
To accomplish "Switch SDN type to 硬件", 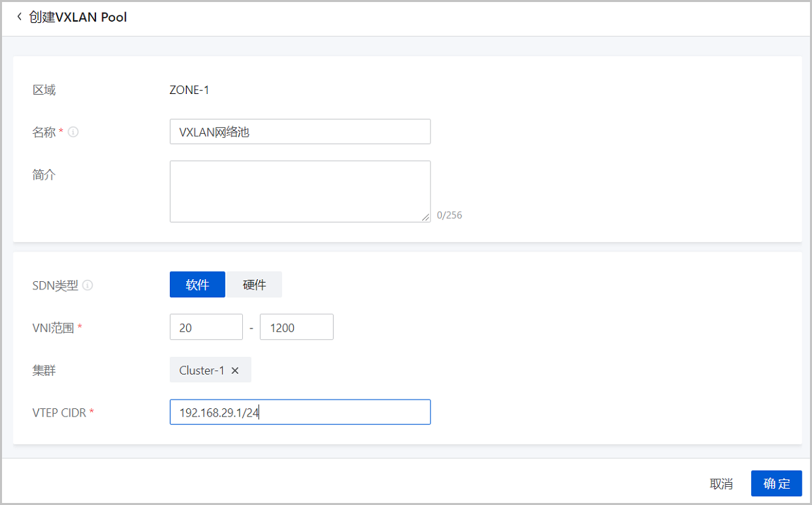I will coord(254,284).
